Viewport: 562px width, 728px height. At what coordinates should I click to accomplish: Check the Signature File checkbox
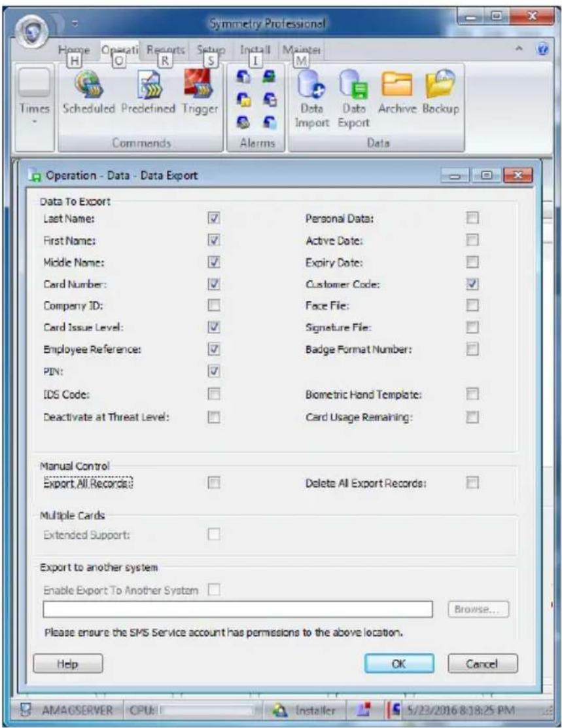(x=472, y=327)
